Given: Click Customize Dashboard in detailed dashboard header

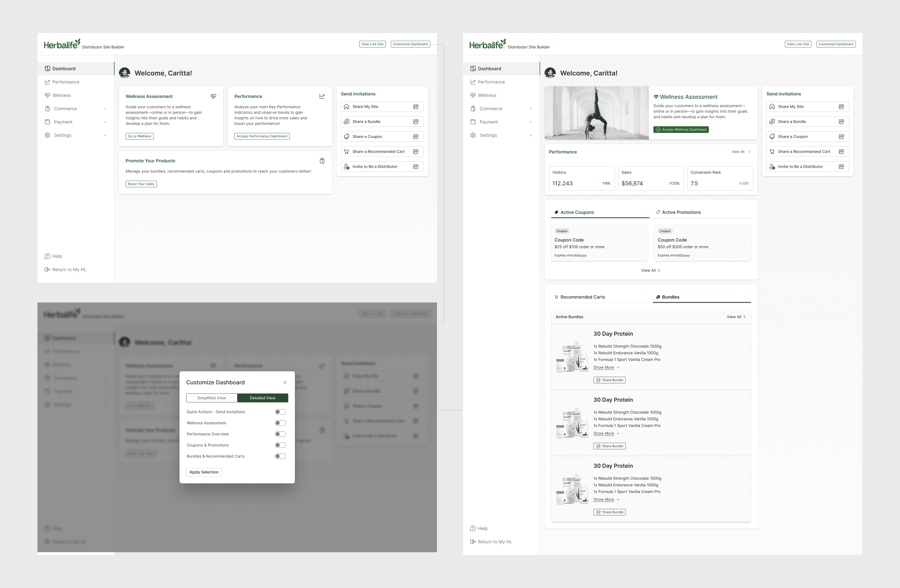Looking at the screenshot, I should (836, 44).
